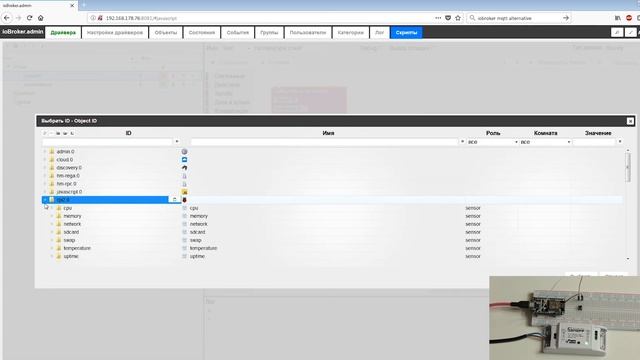640x360 pixels.
Task: Open the browser home page
Action: 40,18
